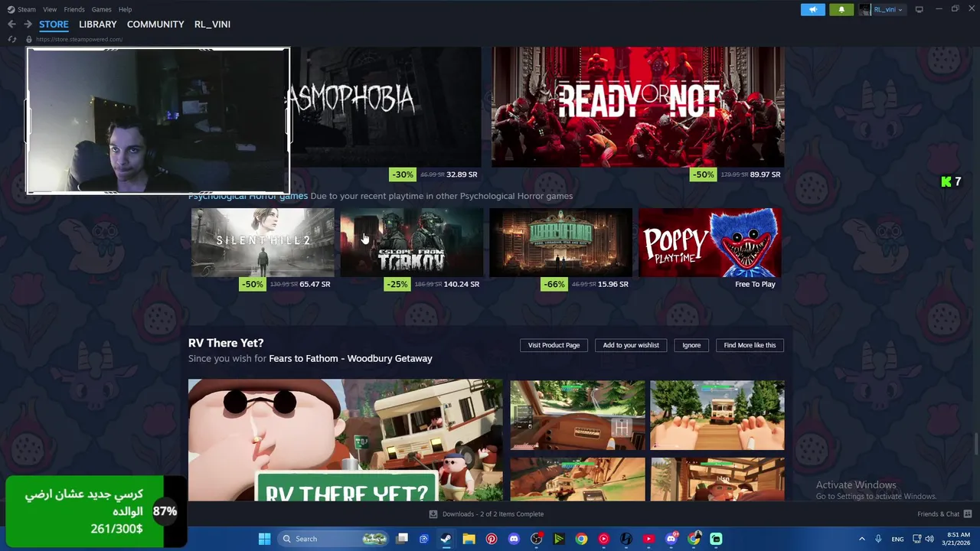
Task: Open the Games menu
Action: click(x=101, y=9)
